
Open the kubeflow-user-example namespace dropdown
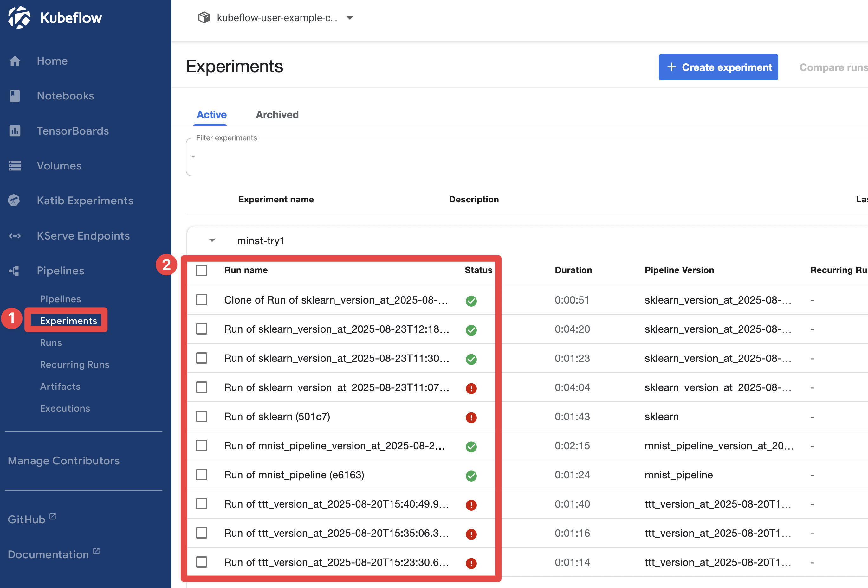click(350, 18)
